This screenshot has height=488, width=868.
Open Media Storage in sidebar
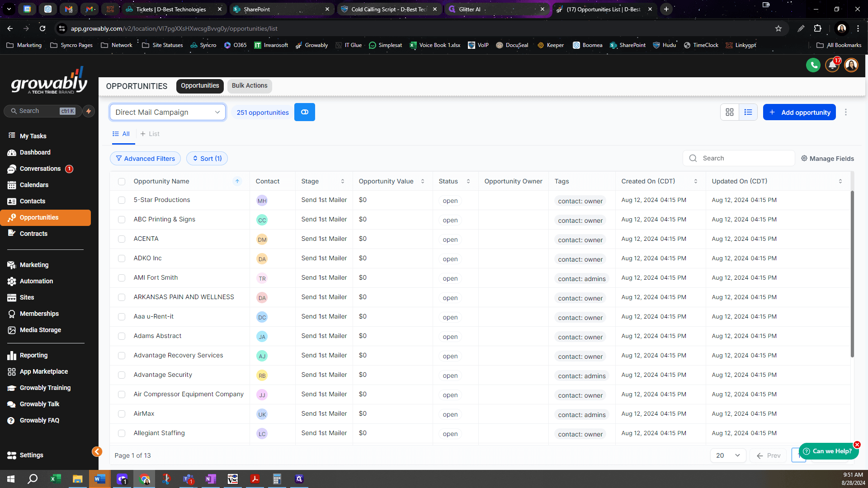click(x=40, y=330)
